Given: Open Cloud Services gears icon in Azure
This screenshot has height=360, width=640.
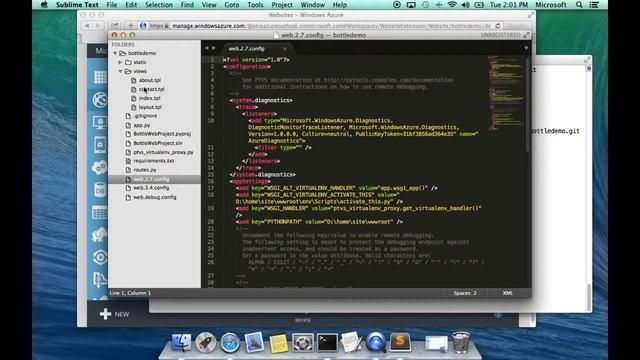Looking at the screenshot, I should (100, 167).
